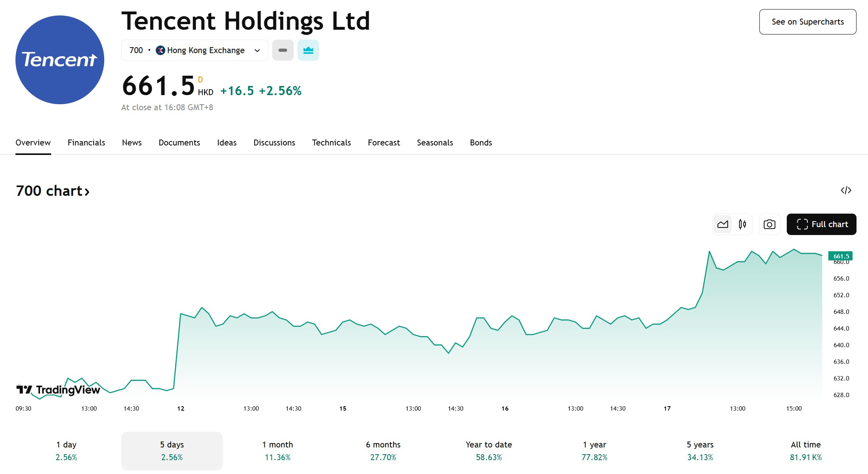Open the embed code icon

coord(846,190)
